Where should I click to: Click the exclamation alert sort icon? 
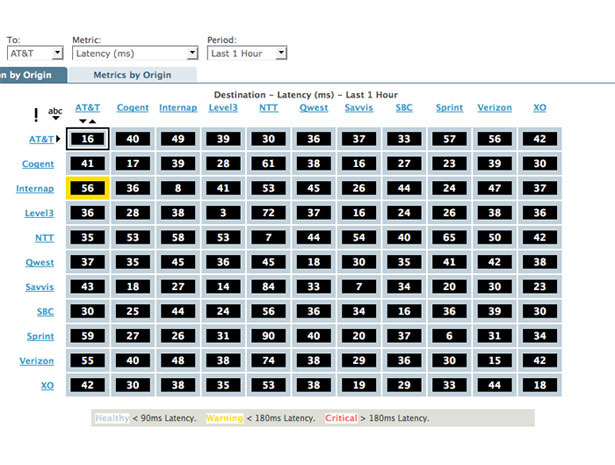(36, 115)
